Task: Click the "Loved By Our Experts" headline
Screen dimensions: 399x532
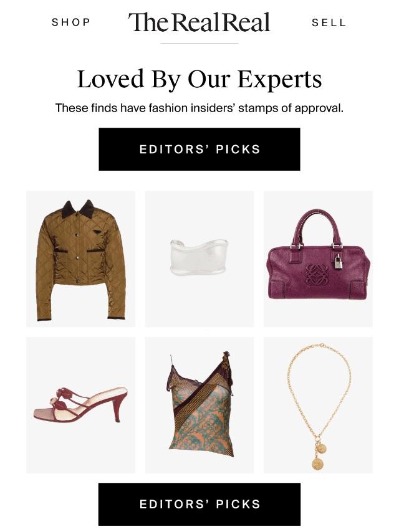Action: (199, 80)
